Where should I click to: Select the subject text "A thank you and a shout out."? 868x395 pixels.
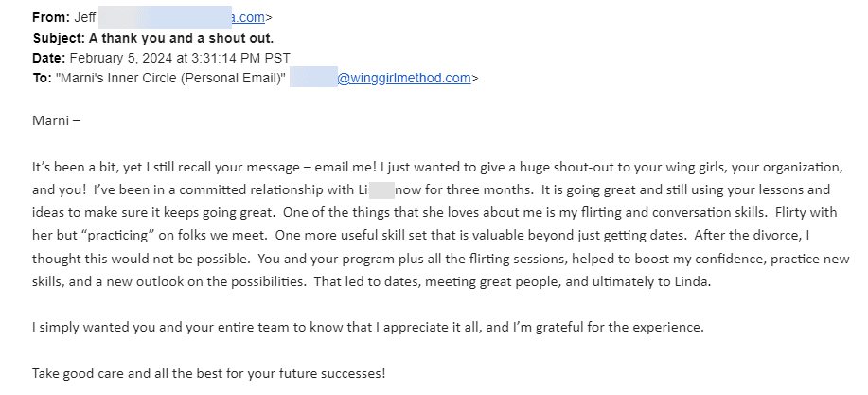pyautogui.click(x=181, y=38)
